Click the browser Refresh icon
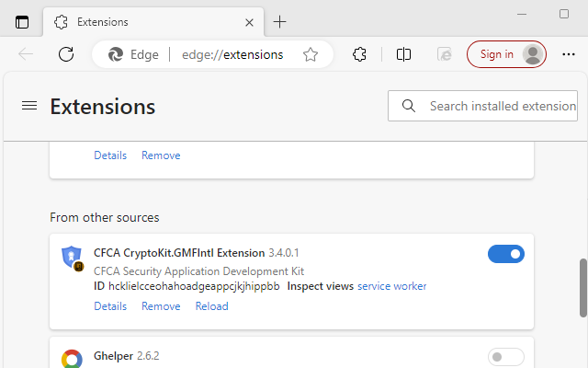 point(66,54)
